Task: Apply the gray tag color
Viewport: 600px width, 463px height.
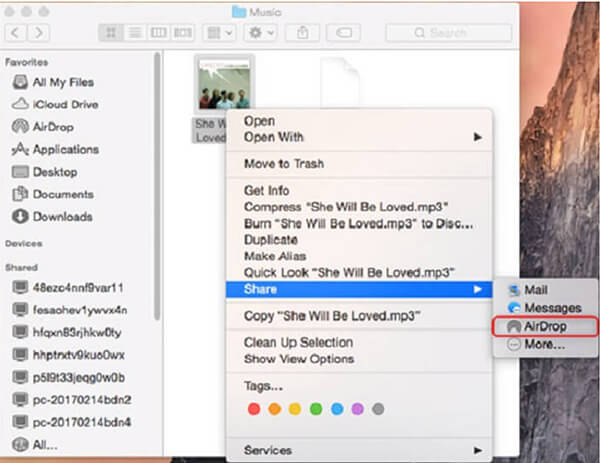Action: click(378, 409)
